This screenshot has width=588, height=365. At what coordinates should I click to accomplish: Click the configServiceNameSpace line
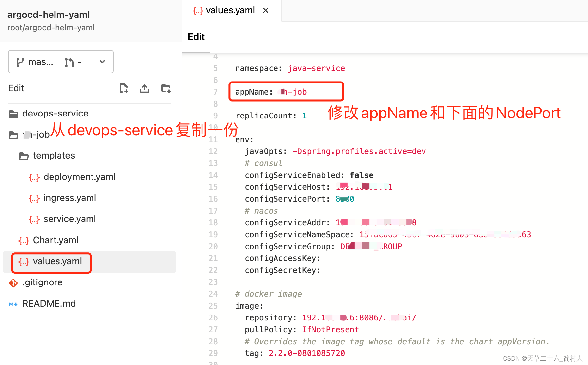[x=388, y=235]
